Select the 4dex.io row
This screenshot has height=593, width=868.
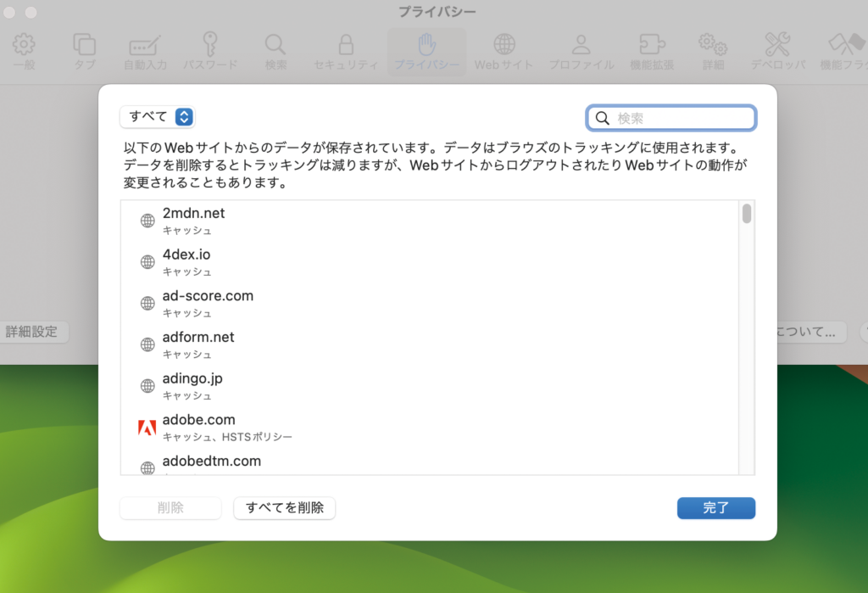pyautogui.click(x=430, y=262)
